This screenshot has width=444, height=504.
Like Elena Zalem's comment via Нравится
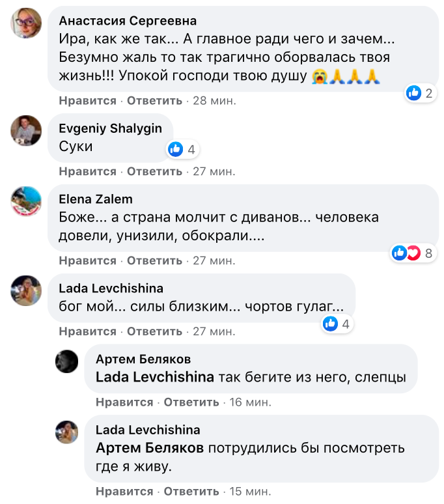pyautogui.click(x=87, y=261)
